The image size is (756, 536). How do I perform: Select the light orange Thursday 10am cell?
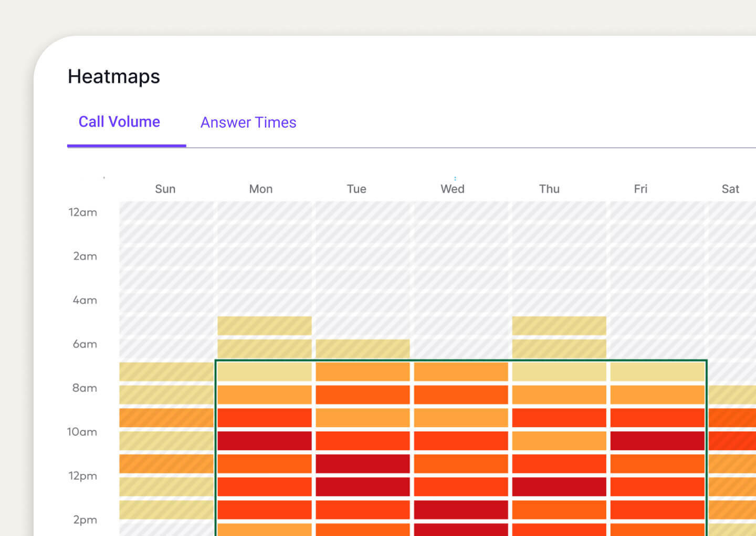click(559, 441)
